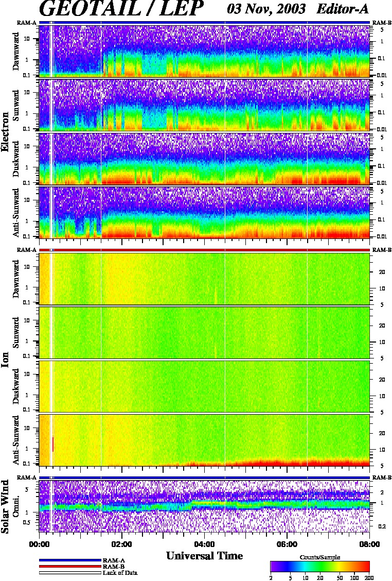Click the 04:00 time axis label
This screenshot has height=581, width=392.
[x=204, y=544]
